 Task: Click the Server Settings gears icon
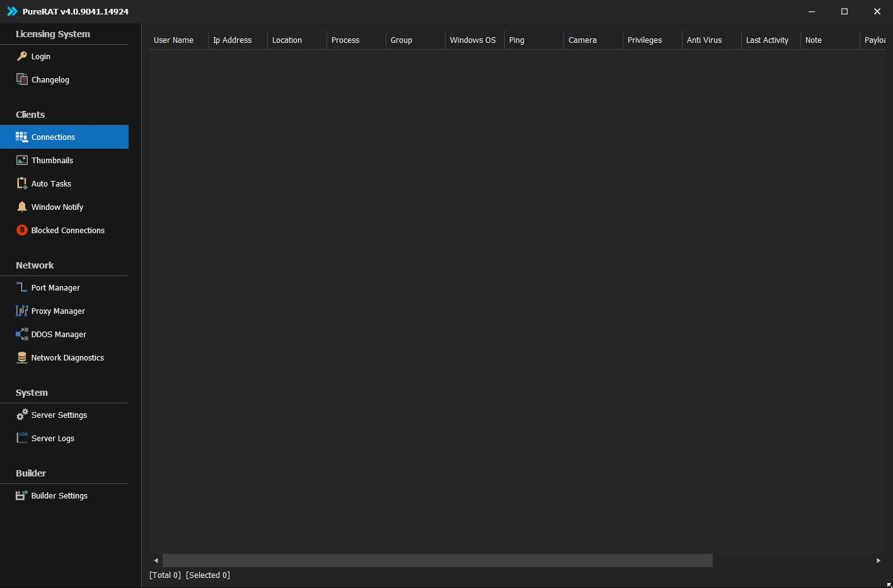[22, 415]
